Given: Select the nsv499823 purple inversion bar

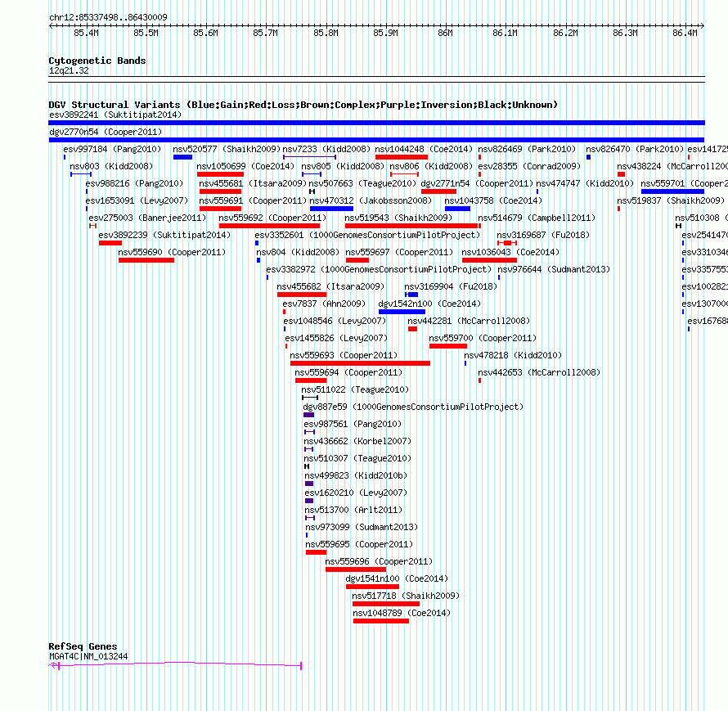Looking at the screenshot, I should 309,484.
